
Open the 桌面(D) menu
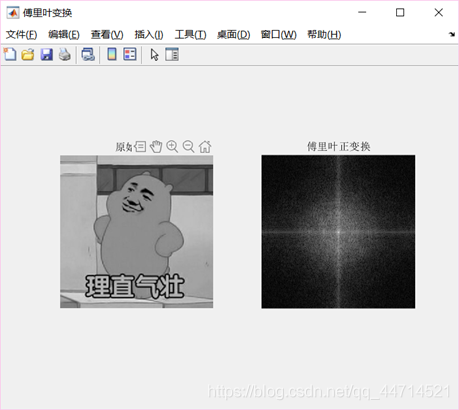(233, 34)
